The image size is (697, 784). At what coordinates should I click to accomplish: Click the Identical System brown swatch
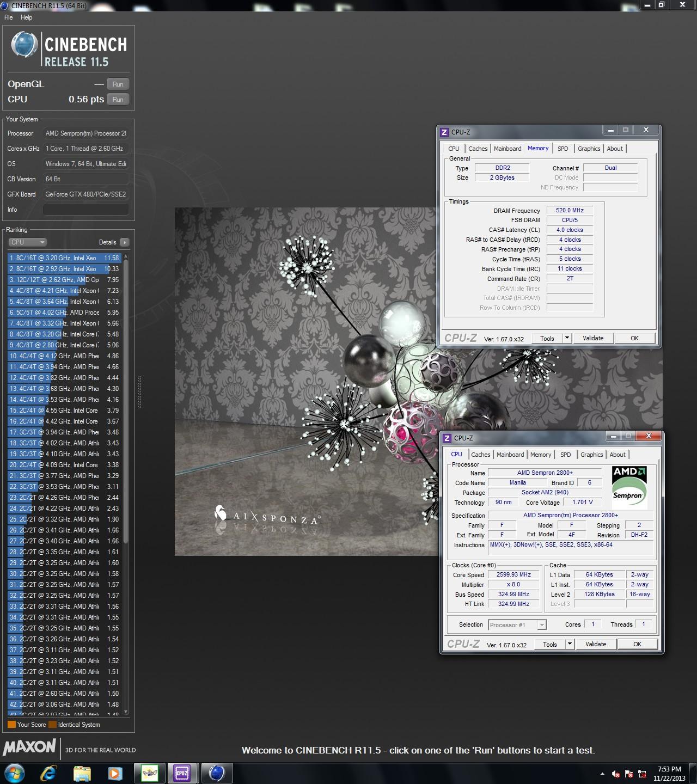coord(52,725)
